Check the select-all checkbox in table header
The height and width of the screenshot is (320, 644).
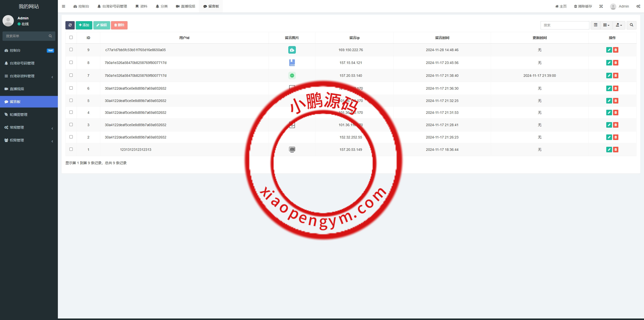(x=71, y=38)
